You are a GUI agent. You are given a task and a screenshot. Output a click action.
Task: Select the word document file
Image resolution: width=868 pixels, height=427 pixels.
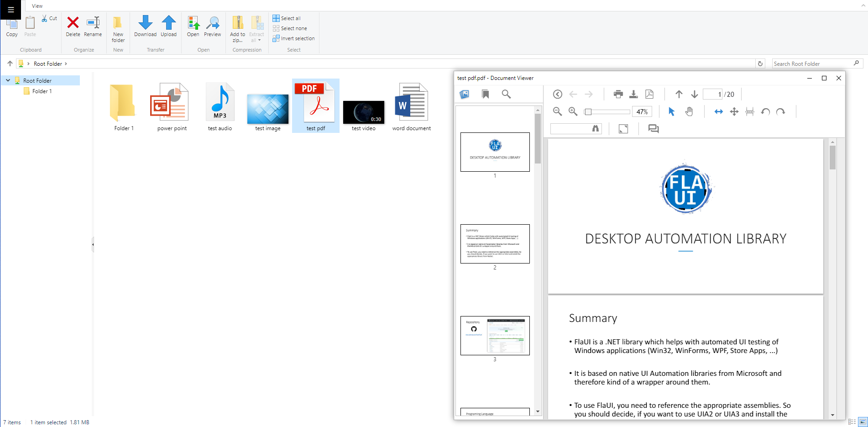[x=412, y=107]
